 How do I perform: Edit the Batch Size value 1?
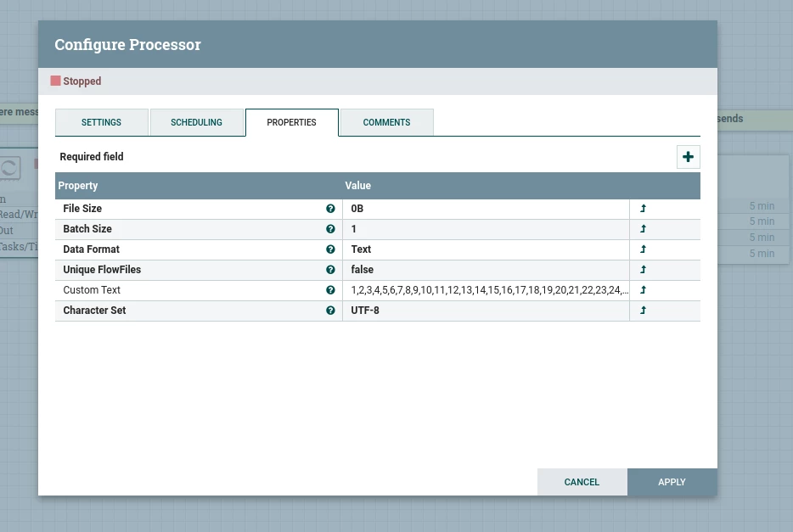[486, 229]
